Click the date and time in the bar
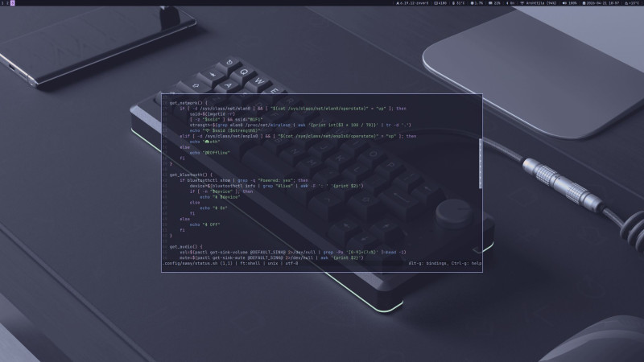 click(x=601, y=3)
